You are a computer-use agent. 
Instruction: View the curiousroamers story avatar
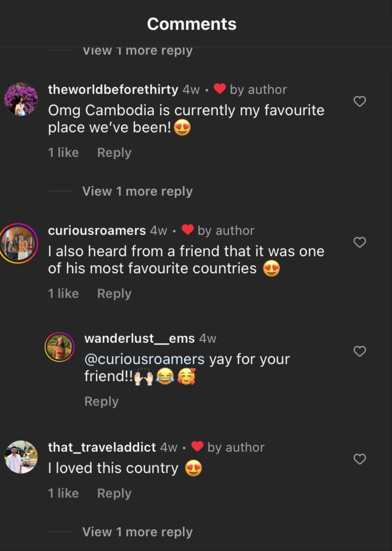click(19, 243)
